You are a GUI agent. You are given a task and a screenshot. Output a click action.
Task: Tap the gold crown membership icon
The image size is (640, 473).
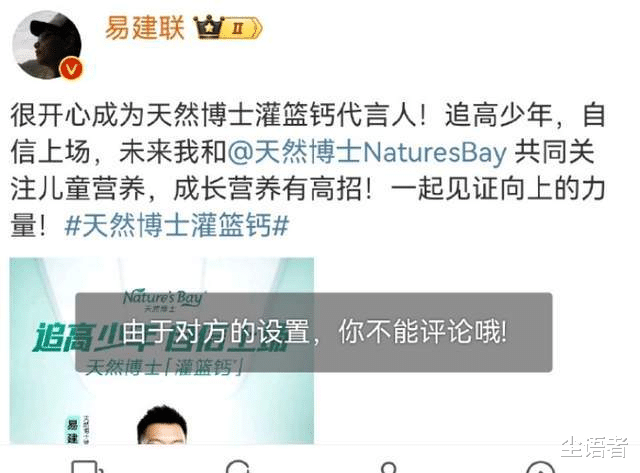tap(209, 27)
